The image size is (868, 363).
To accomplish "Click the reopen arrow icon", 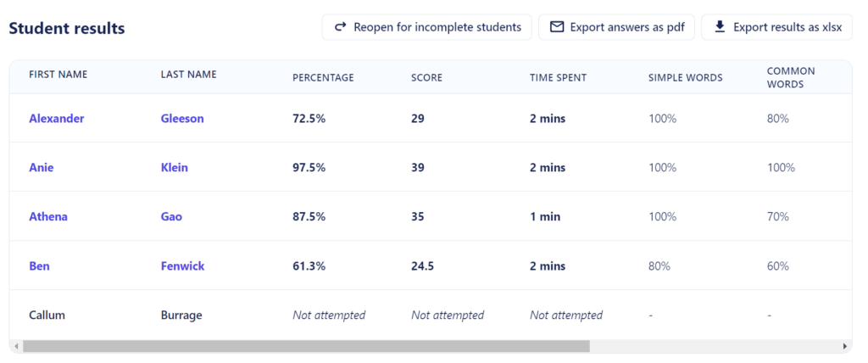I will (x=341, y=26).
